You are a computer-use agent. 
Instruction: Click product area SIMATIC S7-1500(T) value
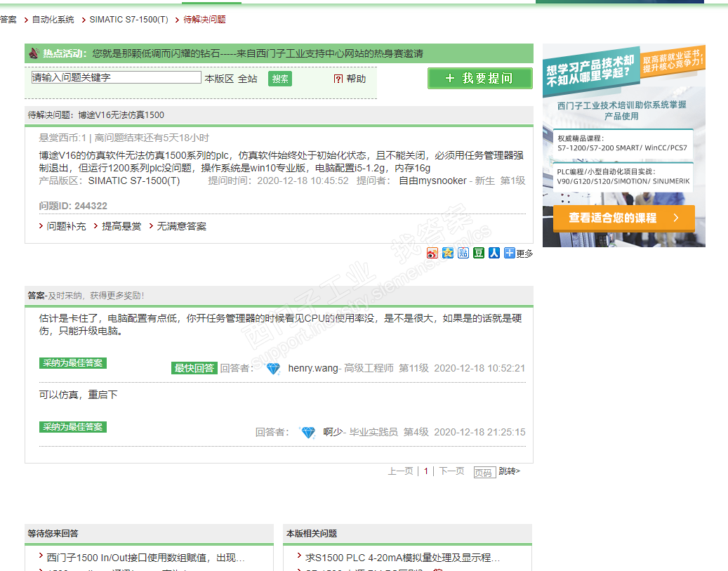[133, 181]
